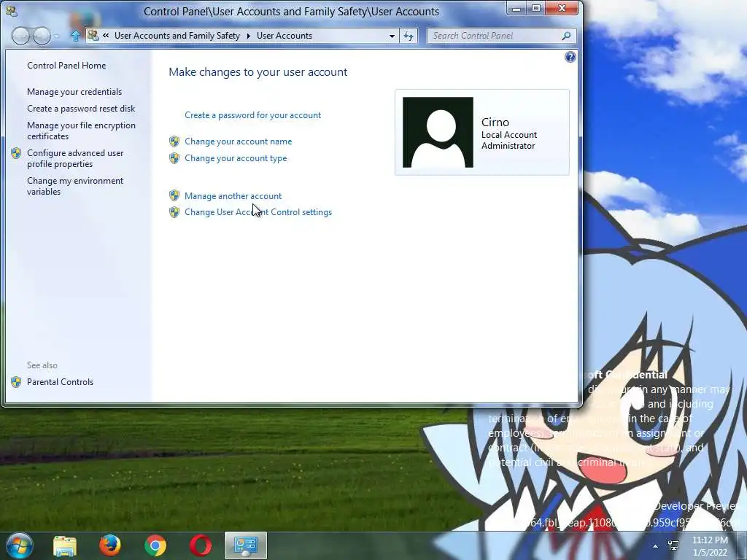Select the User Accounts breadcrumb

coord(285,35)
